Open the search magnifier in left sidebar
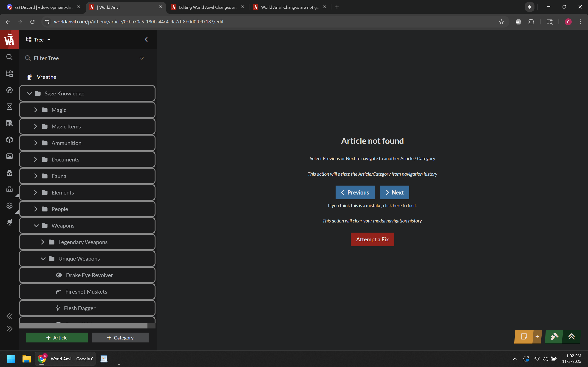This screenshot has width=588, height=367. (x=9, y=57)
